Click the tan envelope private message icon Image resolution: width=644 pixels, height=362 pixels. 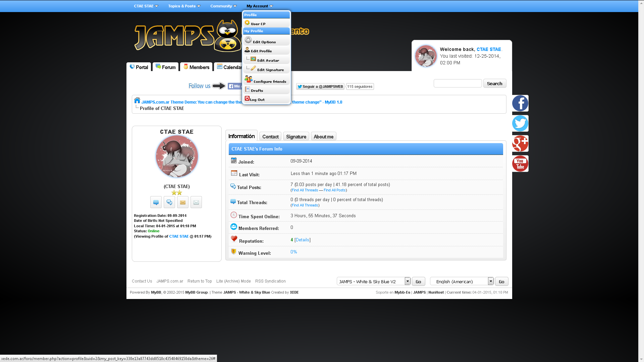click(x=183, y=202)
